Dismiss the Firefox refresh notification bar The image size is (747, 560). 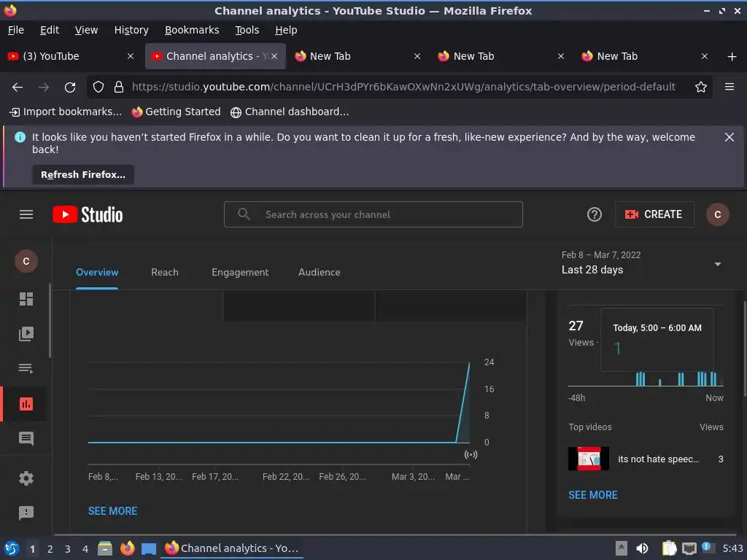tap(729, 137)
